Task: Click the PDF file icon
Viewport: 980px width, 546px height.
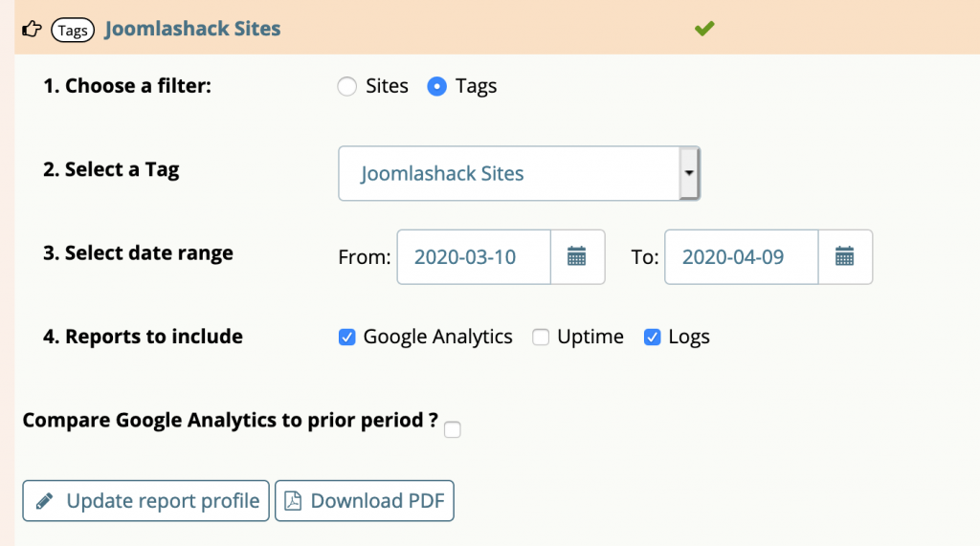Action: [293, 501]
